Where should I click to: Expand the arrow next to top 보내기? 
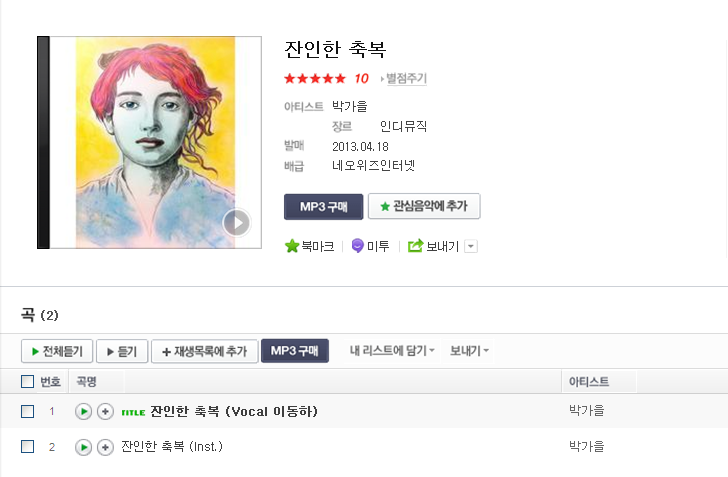coord(471,246)
